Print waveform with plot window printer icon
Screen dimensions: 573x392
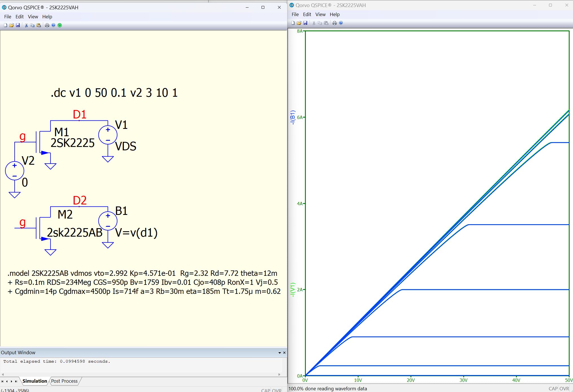pos(335,23)
